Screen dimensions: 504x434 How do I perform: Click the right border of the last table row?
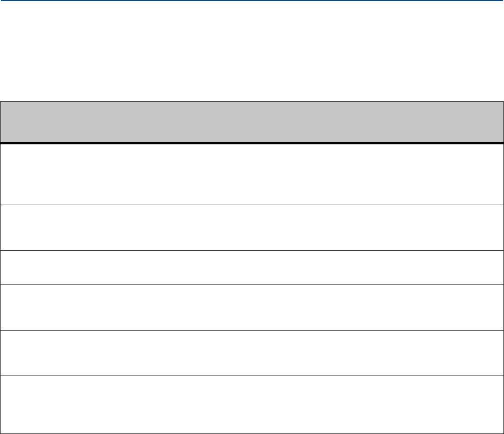pos(503,405)
